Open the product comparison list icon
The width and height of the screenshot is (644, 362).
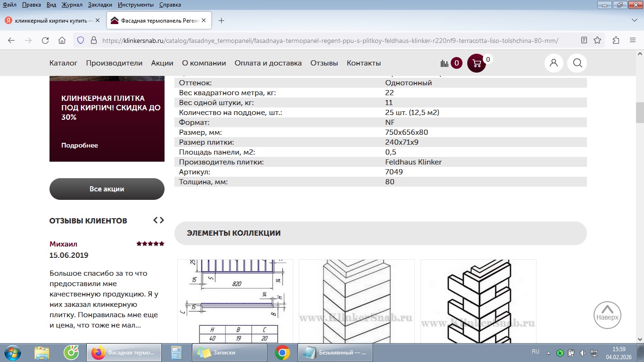[445, 63]
